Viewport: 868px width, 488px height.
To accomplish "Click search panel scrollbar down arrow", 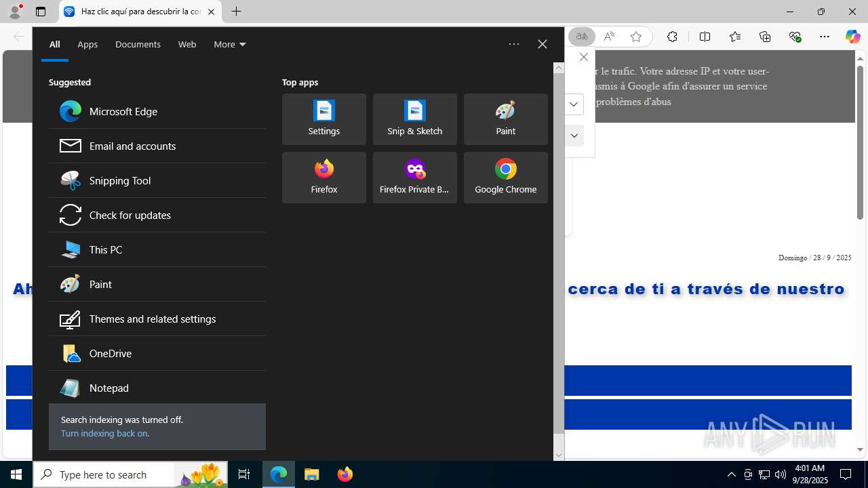I will click(559, 455).
